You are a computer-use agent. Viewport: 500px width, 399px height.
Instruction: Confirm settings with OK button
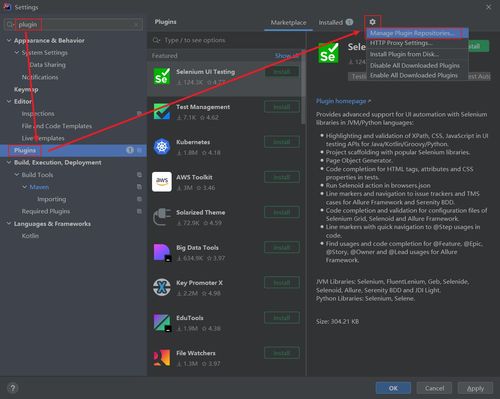click(x=393, y=388)
